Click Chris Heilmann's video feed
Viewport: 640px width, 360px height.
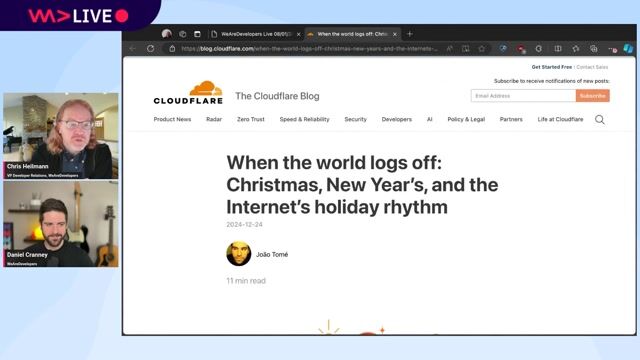tap(61, 136)
